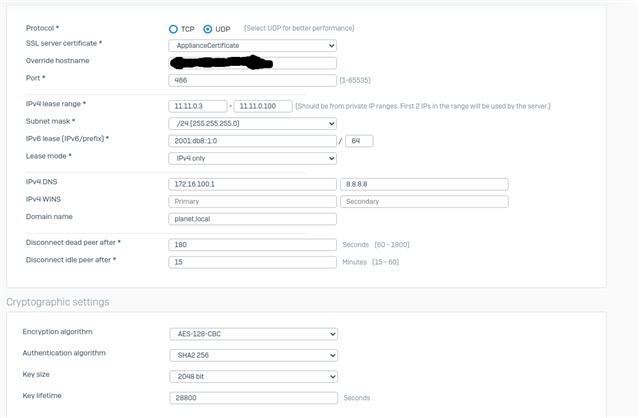Select the UDP protocol radio button
This screenshot has width=639, height=418.
[x=208, y=29]
